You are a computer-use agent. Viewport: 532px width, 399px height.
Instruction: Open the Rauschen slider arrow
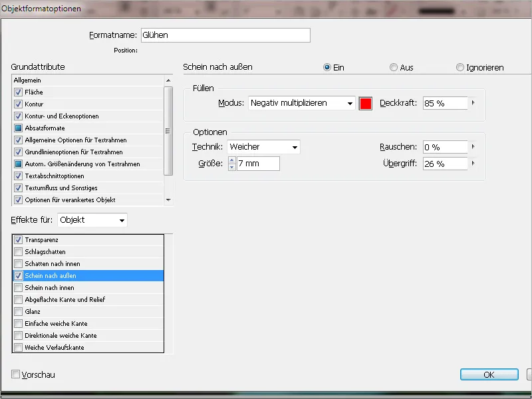473,146
